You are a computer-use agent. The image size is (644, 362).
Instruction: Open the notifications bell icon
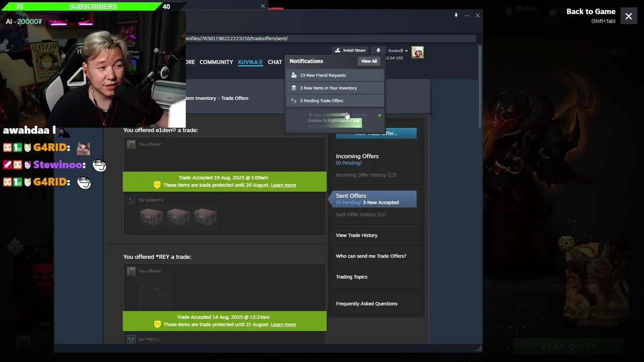click(x=378, y=50)
